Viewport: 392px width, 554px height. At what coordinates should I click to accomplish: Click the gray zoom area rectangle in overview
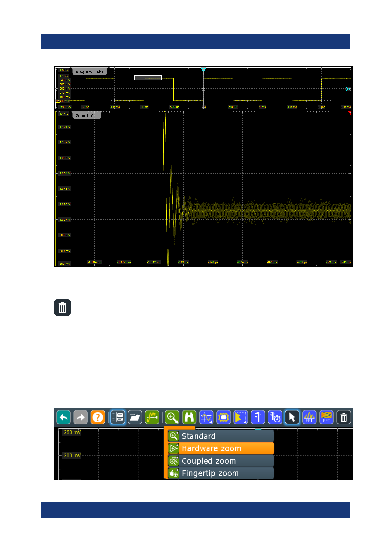point(148,78)
